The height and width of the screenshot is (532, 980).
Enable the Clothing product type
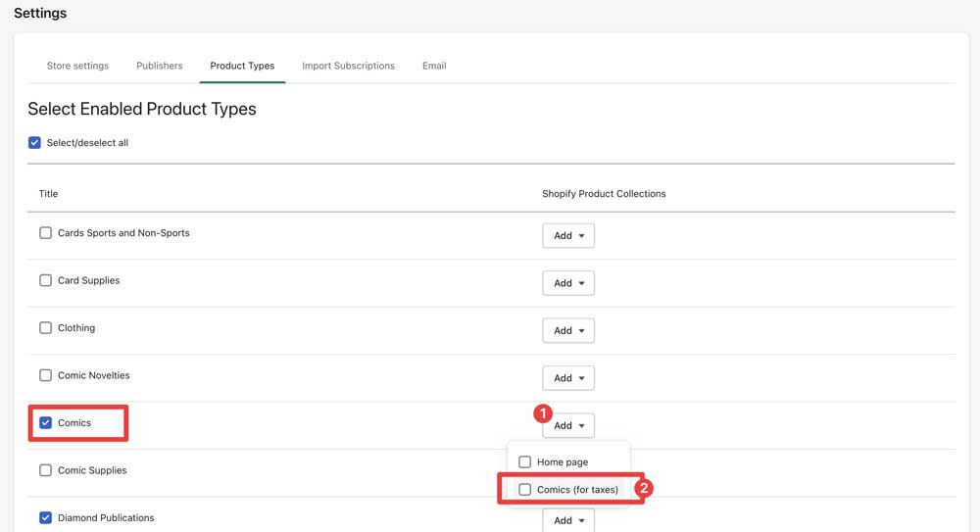tap(46, 328)
